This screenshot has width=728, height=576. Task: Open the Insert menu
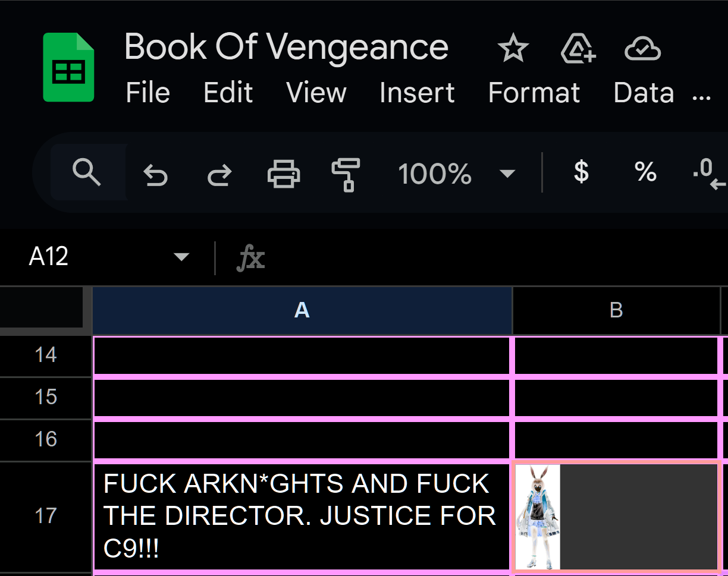pyautogui.click(x=417, y=93)
